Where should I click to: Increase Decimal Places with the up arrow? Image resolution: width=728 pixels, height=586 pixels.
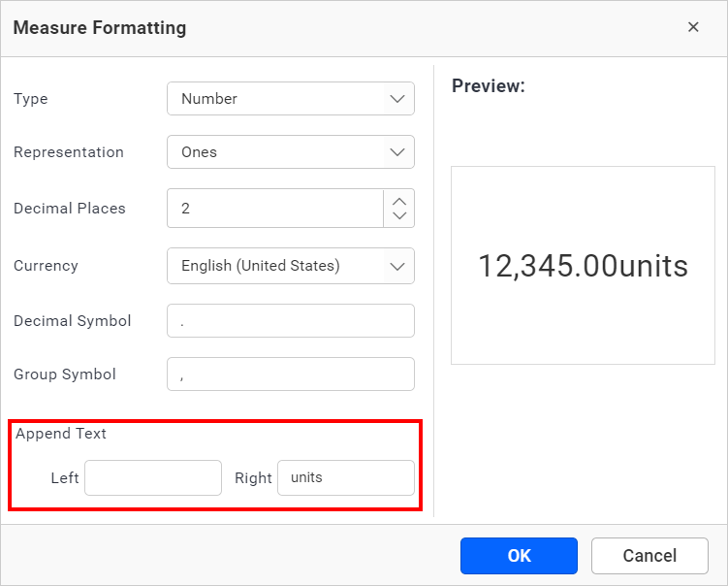pos(399,200)
